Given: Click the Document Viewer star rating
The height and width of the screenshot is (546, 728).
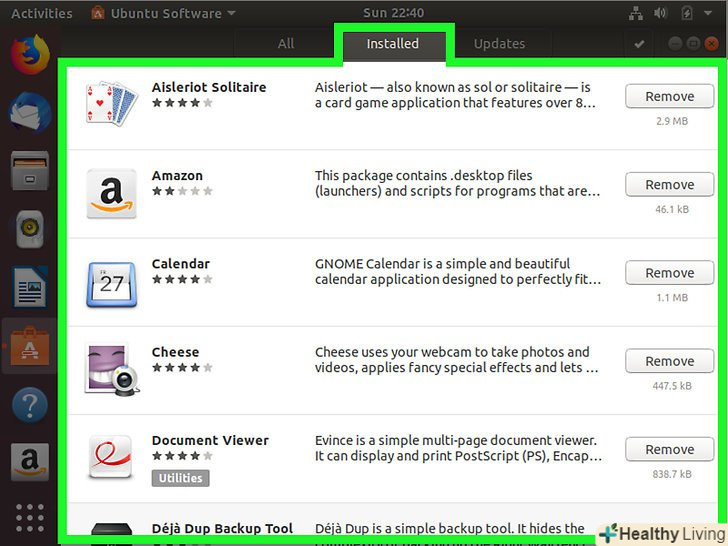Looking at the screenshot, I should [182, 455].
